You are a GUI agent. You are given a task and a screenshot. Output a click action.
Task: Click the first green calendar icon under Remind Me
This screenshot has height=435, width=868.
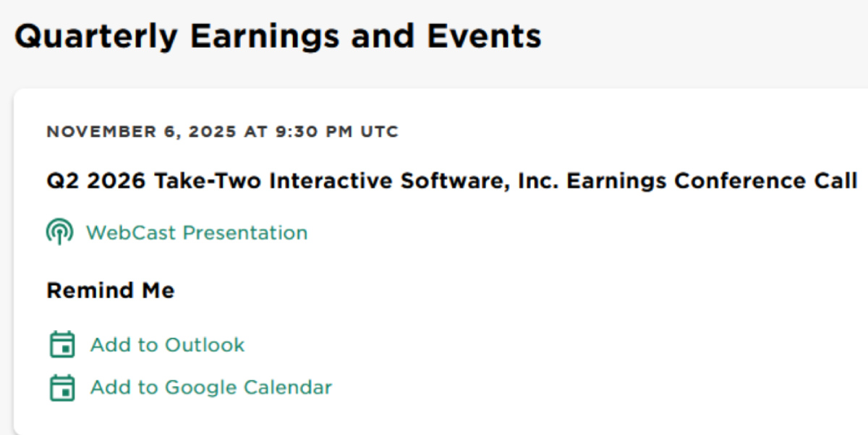(x=62, y=345)
